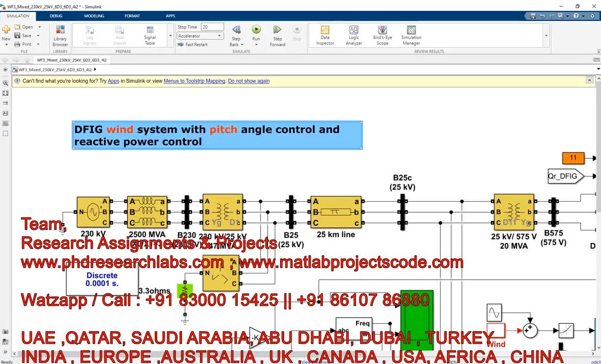
Task: Expand the simulation mode Accelerator dropdown
Action: pyautogui.click(x=219, y=36)
